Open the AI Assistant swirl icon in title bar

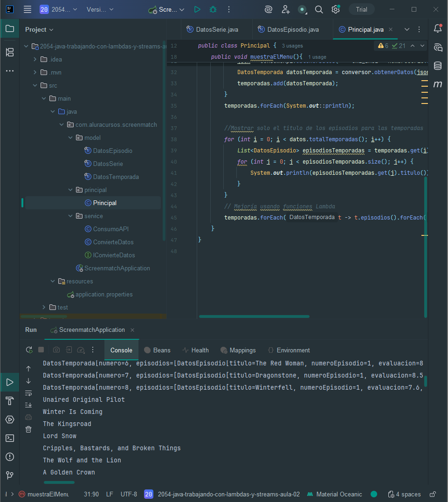click(x=269, y=10)
